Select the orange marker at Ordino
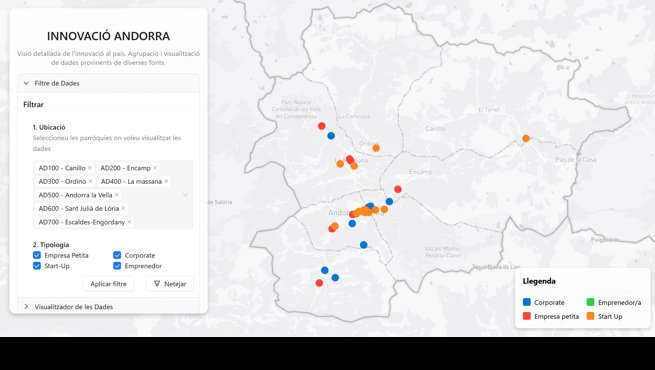Screen dimensions: 655x370 376,148
